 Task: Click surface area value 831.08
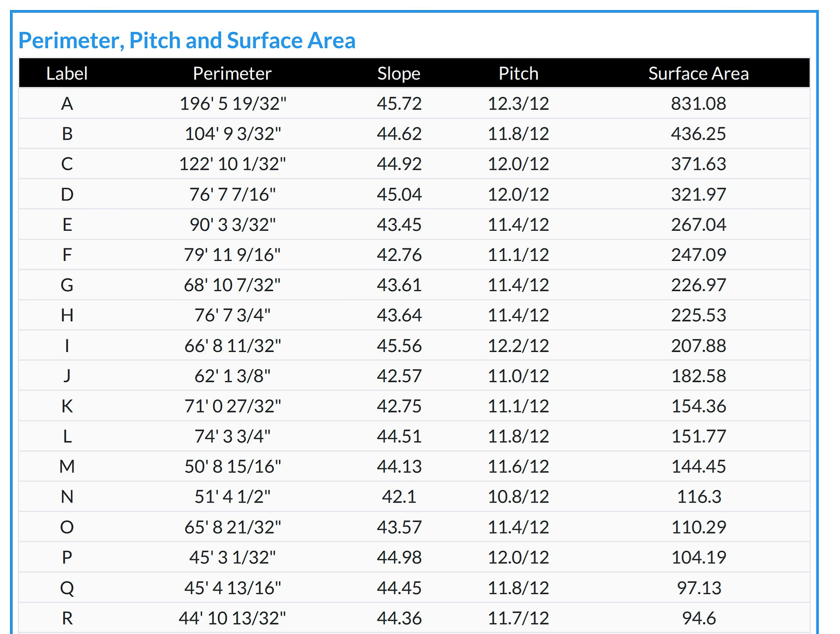click(x=699, y=104)
